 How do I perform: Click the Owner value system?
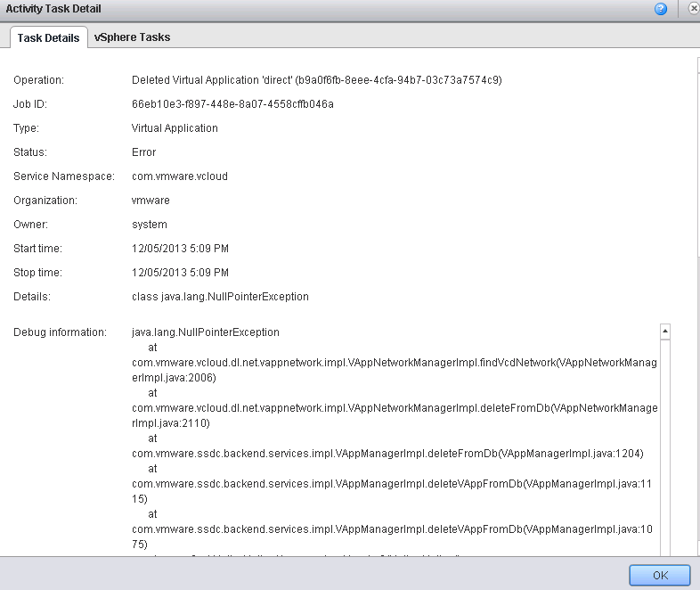149,225
